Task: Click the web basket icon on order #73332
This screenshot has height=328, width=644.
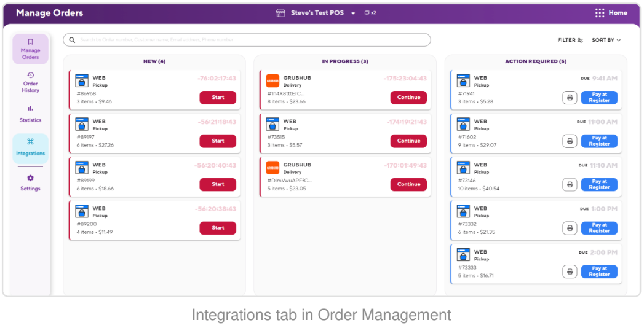Action: 463,211
